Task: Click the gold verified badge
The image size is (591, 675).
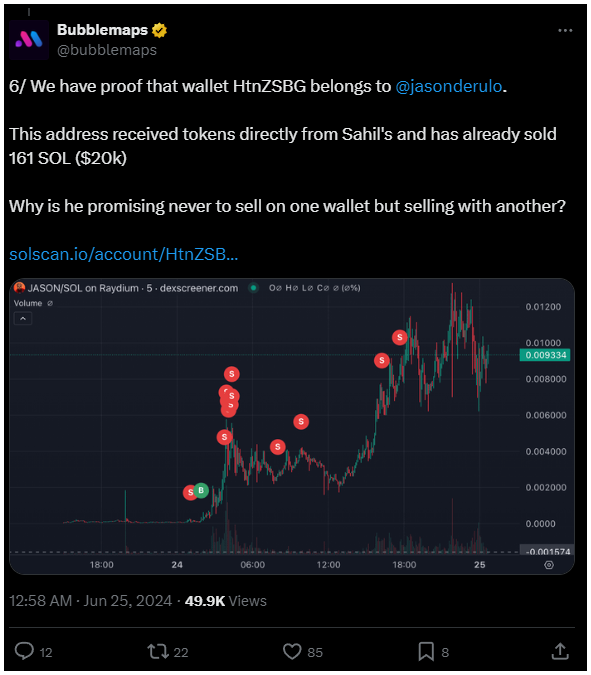Action: point(159,30)
